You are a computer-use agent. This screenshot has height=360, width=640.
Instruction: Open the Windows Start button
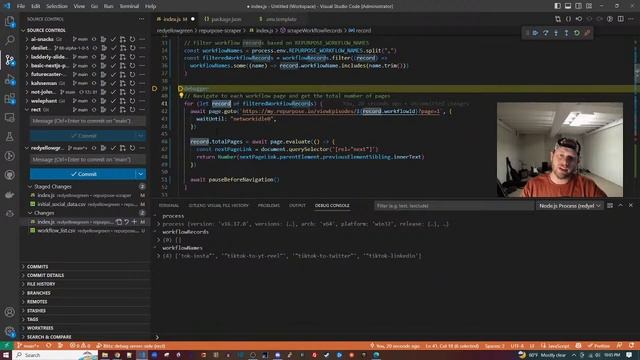(x=6, y=355)
